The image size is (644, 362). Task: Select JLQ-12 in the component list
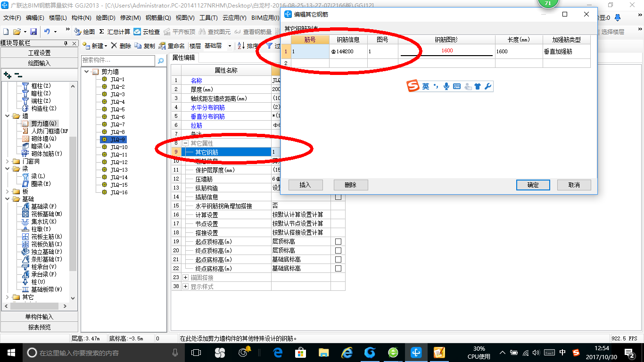pyautogui.click(x=119, y=162)
